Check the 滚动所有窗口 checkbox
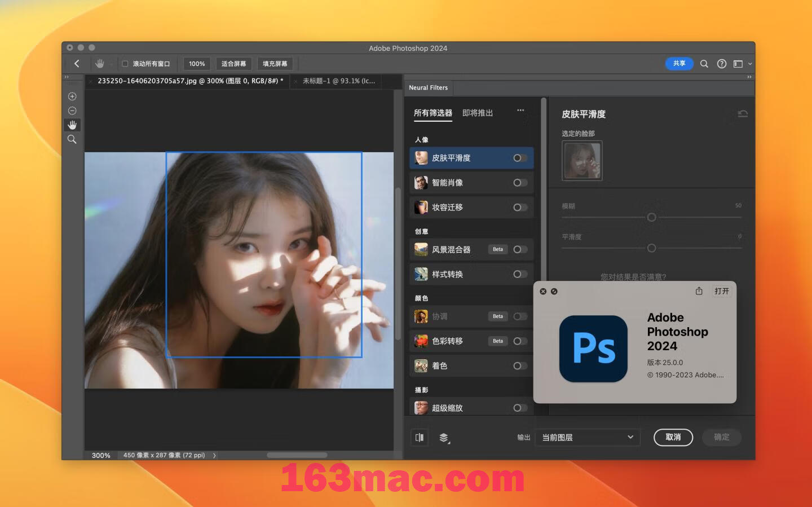This screenshot has height=507, width=812. pos(125,64)
